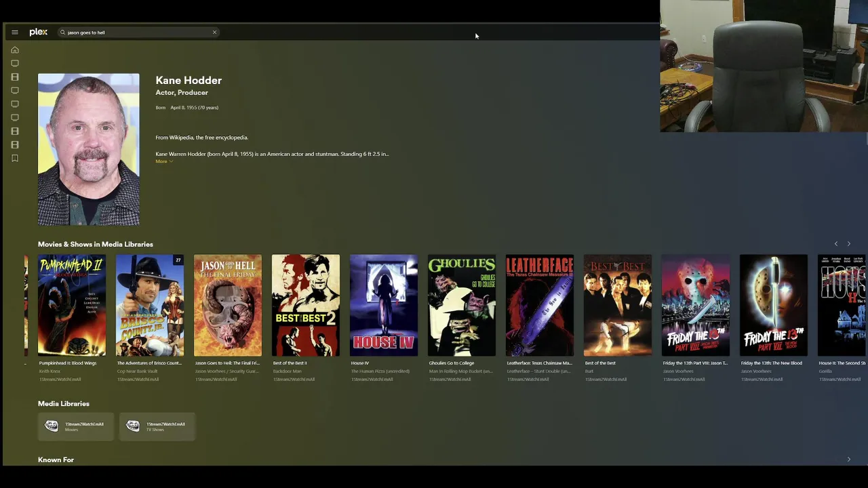Open the first Best of the Best poster

[618, 305]
